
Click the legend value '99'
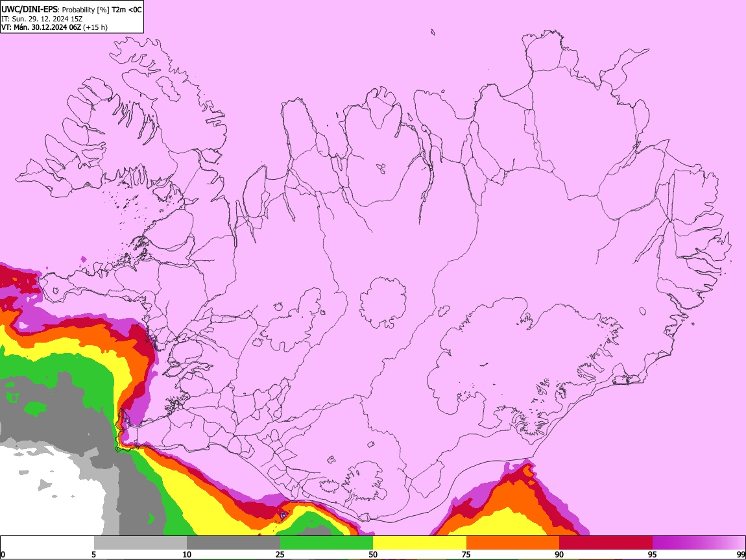click(740, 554)
